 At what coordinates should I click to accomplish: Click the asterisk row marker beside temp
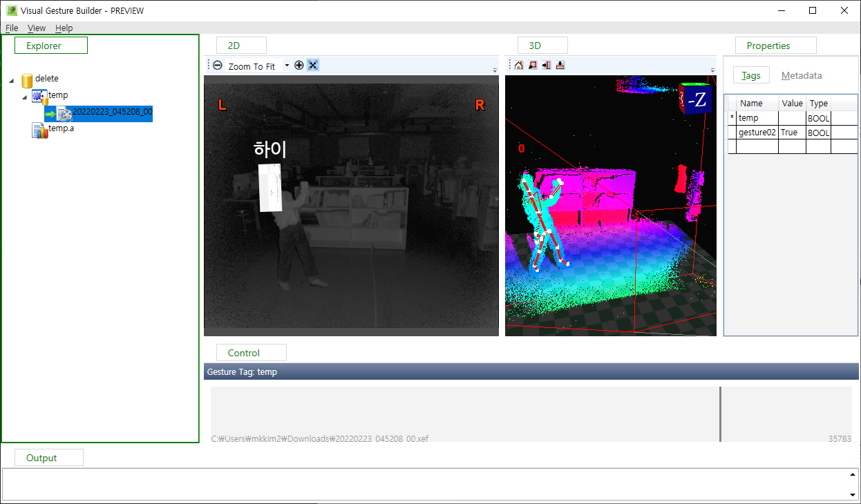(x=732, y=118)
